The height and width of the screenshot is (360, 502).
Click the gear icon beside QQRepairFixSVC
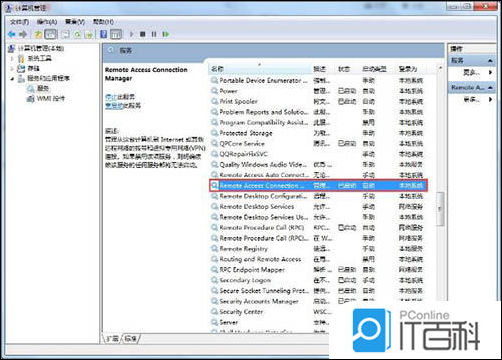(x=215, y=154)
